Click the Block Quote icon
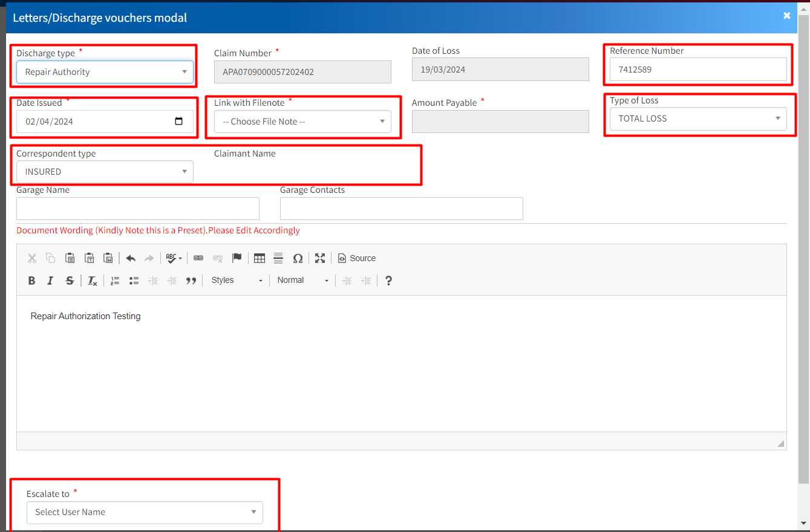This screenshot has width=810, height=532. pos(191,281)
